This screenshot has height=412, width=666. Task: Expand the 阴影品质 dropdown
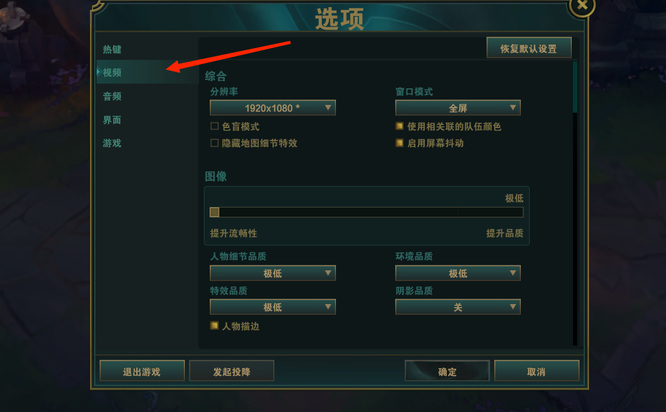point(458,307)
